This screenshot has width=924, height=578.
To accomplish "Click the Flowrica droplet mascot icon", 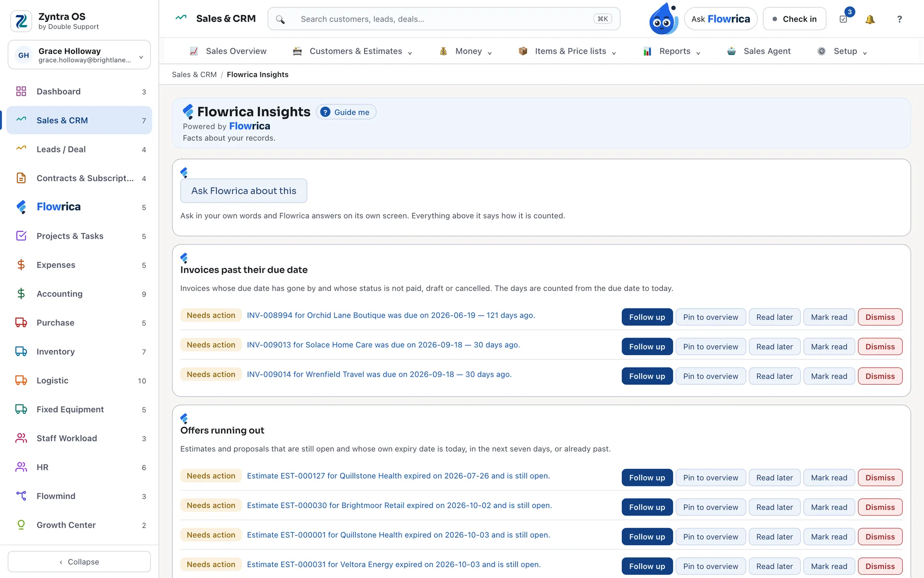I will point(663,18).
